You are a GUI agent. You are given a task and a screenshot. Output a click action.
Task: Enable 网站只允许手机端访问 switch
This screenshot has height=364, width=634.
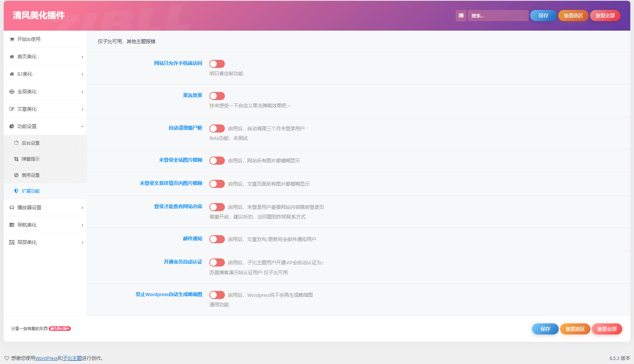click(217, 64)
